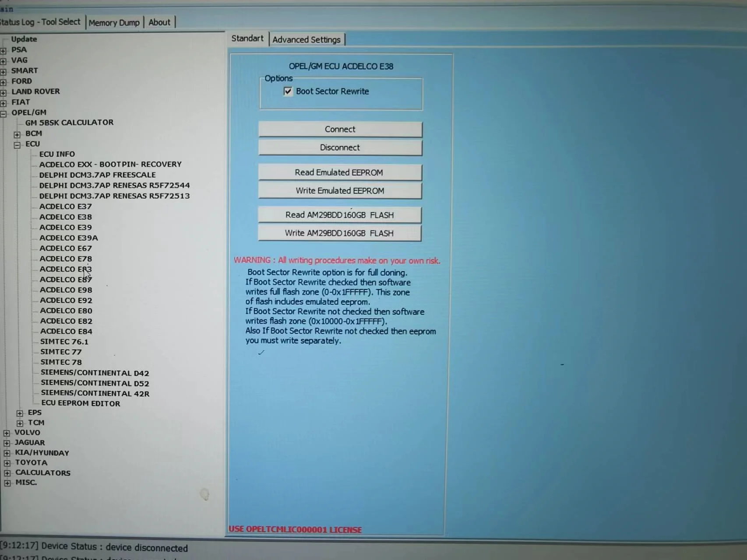Image resolution: width=747 pixels, height=560 pixels.
Task: Switch to the Advanced Settings tab
Action: coord(307,39)
